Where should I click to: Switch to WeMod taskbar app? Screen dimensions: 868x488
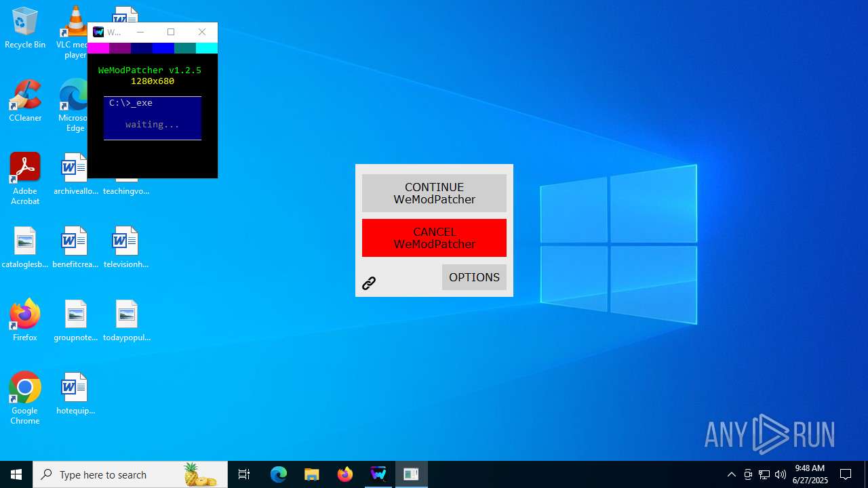(x=378, y=474)
